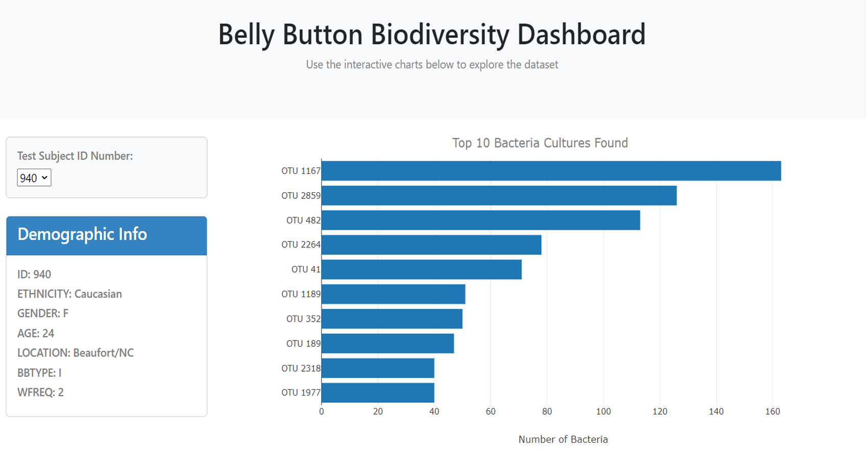Image resolution: width=868 pixels, height=454 pixels.
Task: Click the Belly Button Biodiversity Dashboard heading
Action: (x=432, y=35)
